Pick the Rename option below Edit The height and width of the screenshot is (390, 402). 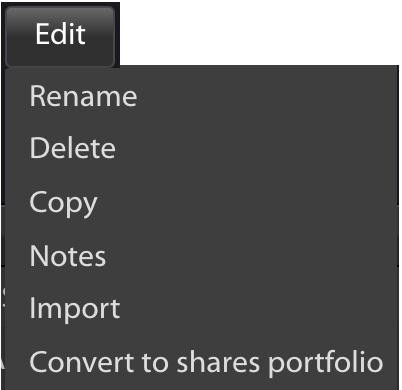coord(202,96)
